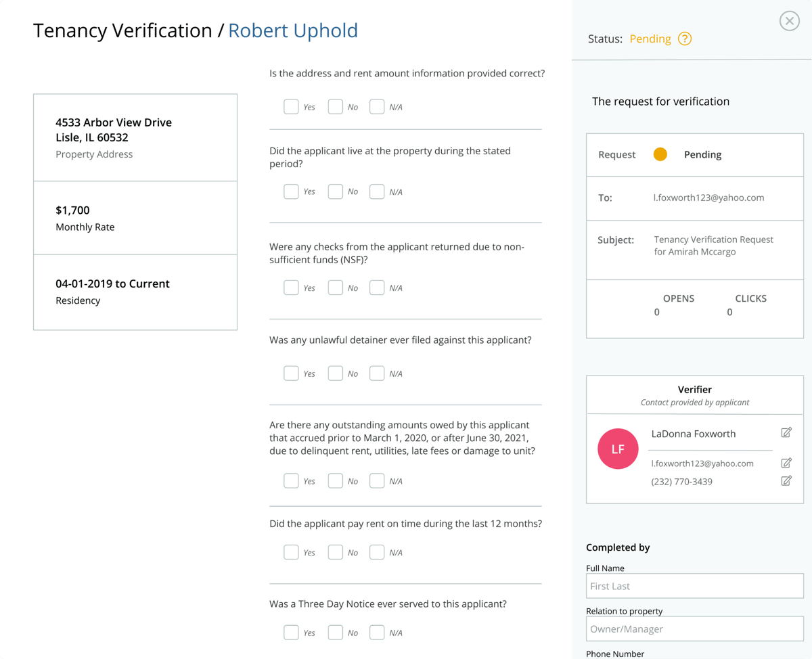Mark N/A for Three Day Notice question

[376, 632]
